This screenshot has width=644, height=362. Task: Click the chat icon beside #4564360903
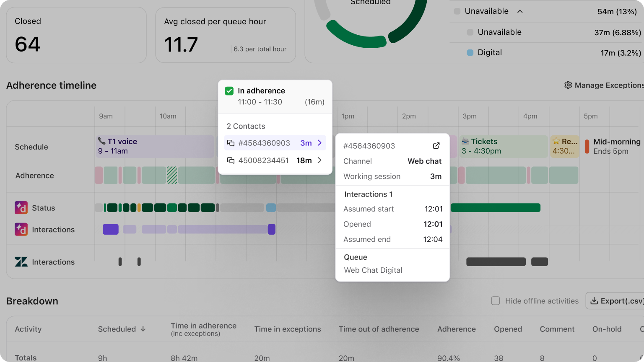(231, 143)
